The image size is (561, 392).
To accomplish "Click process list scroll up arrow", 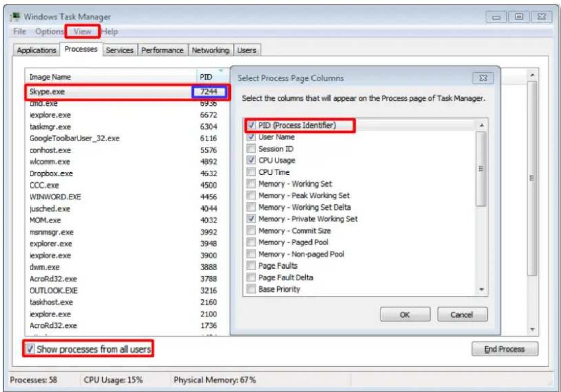I will (532, 75).
